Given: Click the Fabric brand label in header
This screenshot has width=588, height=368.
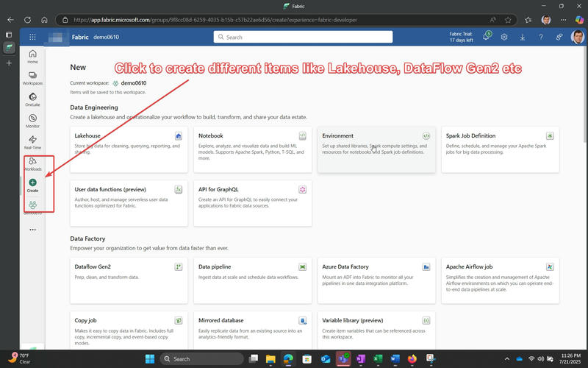Looking at the screenshot, I should coord(80,37).
